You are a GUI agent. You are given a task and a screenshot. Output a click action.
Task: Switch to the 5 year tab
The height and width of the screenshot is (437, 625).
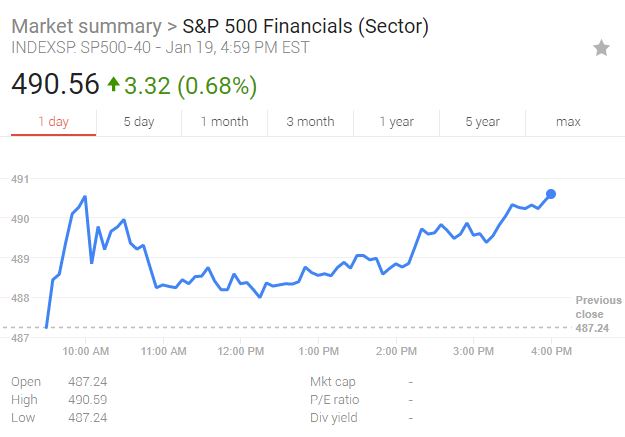coord(482,122)
